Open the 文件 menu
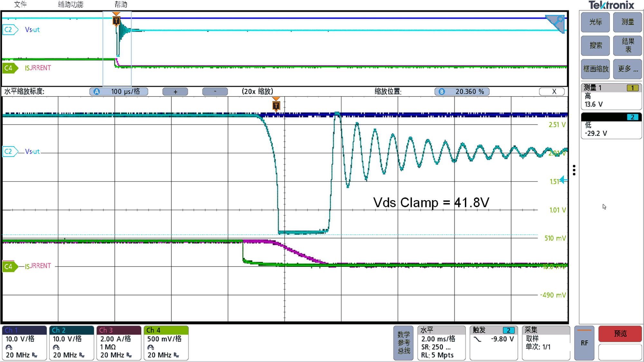The height and width of the screenshot is (362, 644). 20,5
